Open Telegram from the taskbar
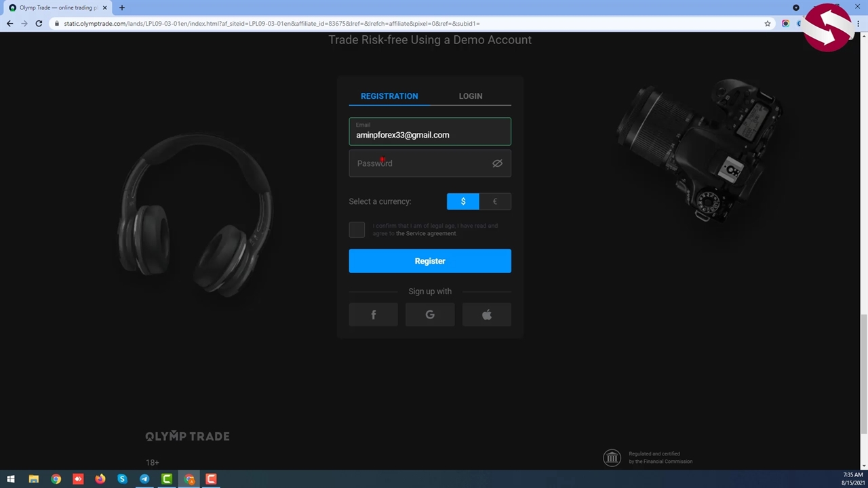This screenshot has width=868, height=488. (144, 479)
